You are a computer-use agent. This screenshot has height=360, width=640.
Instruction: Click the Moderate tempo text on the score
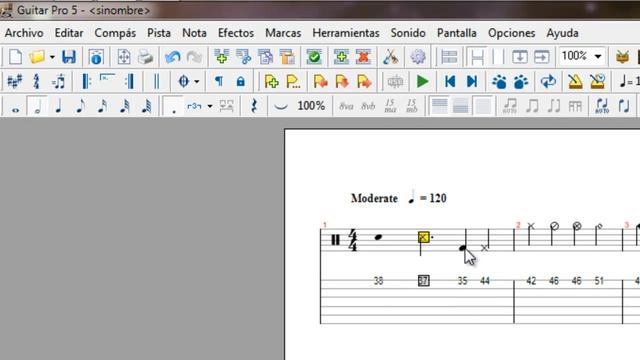[x=374, y=198]
